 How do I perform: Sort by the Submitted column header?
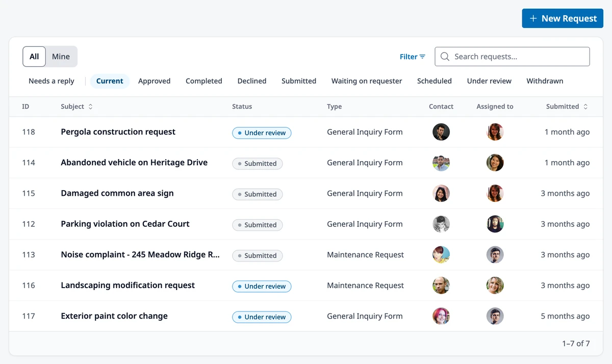tap(567, 107)
